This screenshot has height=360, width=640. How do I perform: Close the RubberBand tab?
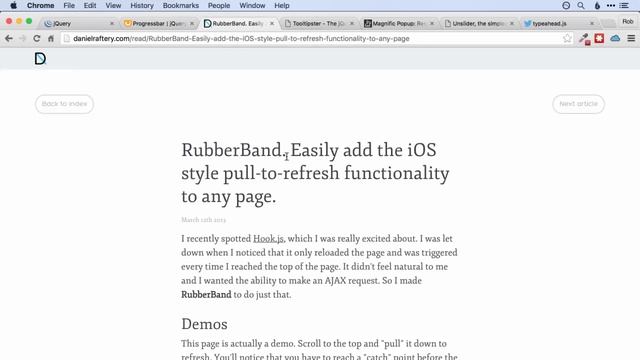point(272,24)
